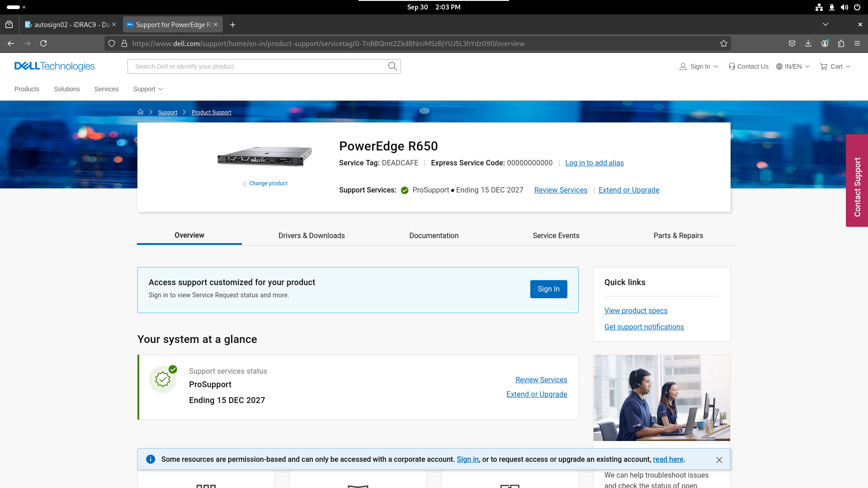Click the site padlock icon

coord(124,43)
